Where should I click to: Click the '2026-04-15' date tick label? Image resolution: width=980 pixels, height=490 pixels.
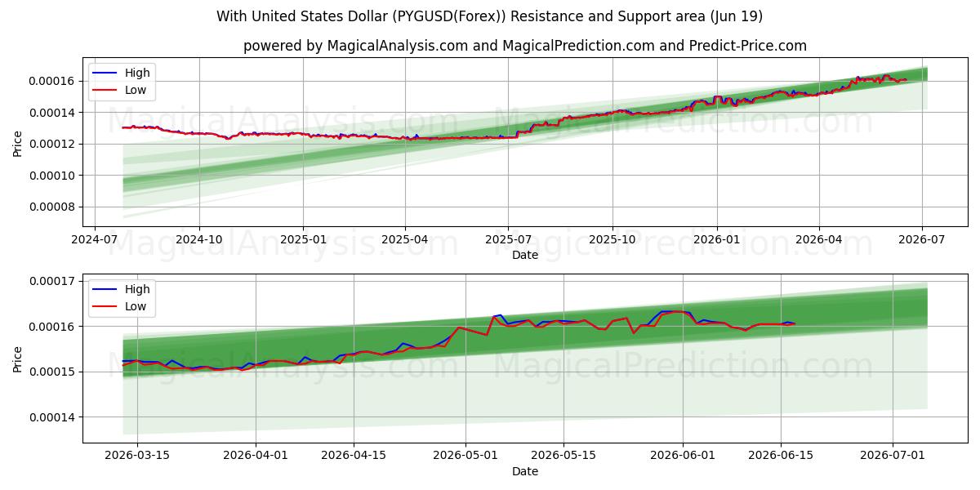[354, 456]
